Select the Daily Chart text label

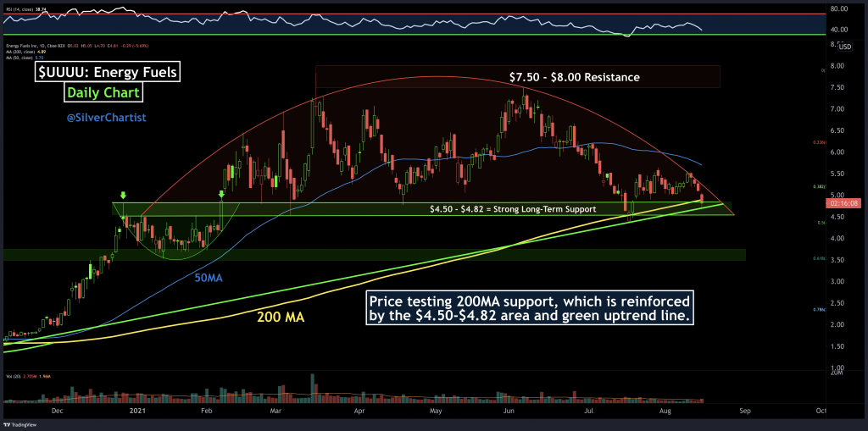click(x=103, y=92)
